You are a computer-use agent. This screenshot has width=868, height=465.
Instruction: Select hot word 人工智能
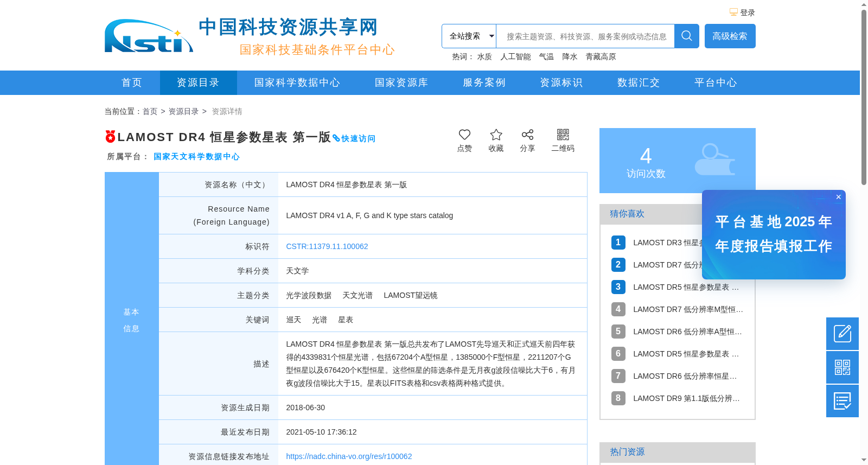(515, 56)
